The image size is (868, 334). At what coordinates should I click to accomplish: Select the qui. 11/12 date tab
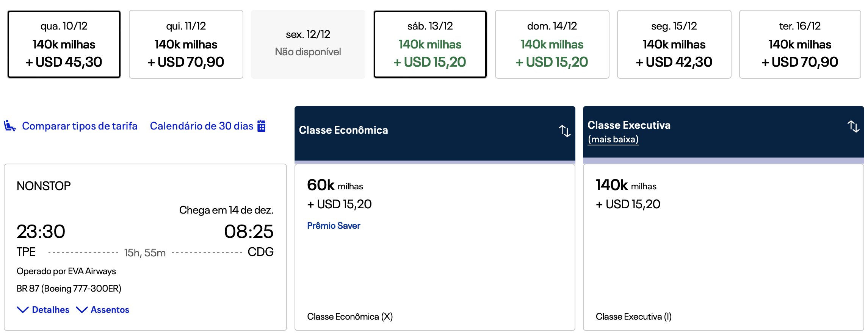point(186,44)
